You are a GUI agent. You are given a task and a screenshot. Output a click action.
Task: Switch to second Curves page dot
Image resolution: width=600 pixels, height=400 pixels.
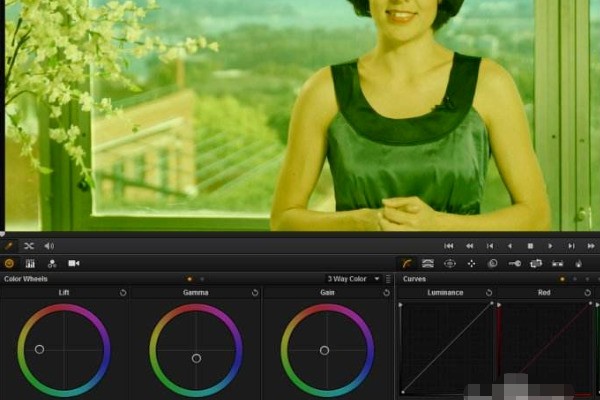[x=574, y=279]
